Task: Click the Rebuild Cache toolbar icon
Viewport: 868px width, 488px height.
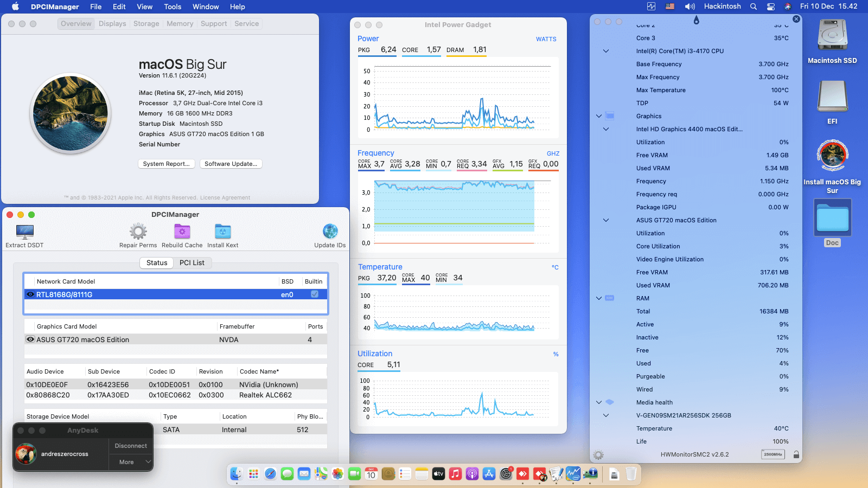Action: coord(182,232)
